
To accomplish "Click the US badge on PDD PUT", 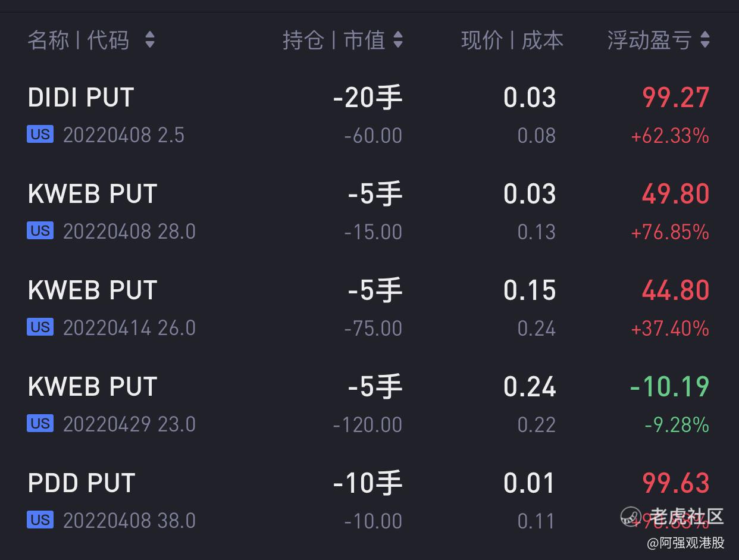I will point(40,520).
